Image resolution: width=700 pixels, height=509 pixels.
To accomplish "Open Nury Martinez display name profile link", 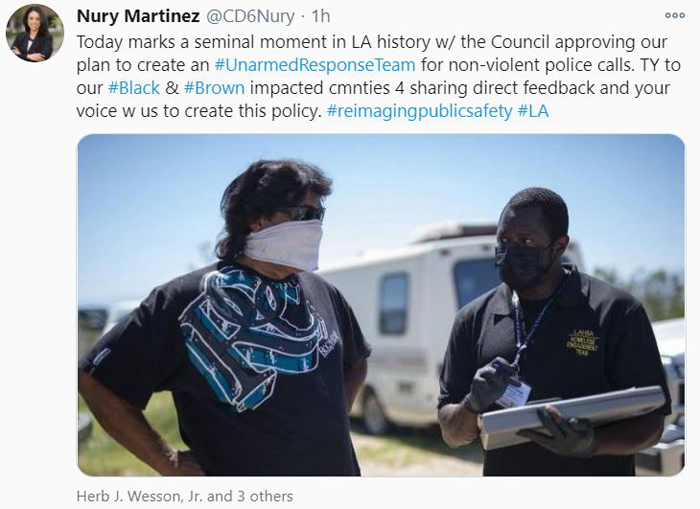I will [x=138, y=16].
